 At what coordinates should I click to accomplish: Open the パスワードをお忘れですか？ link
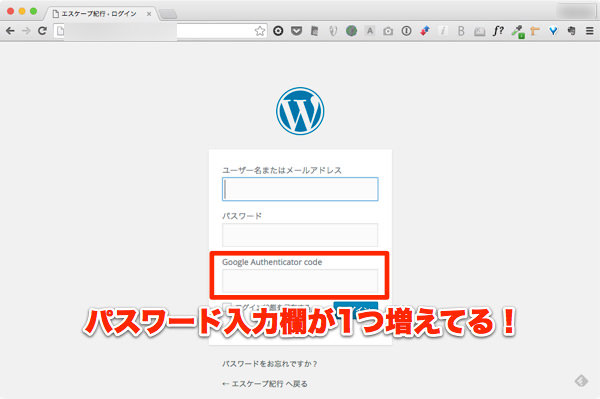270,364
